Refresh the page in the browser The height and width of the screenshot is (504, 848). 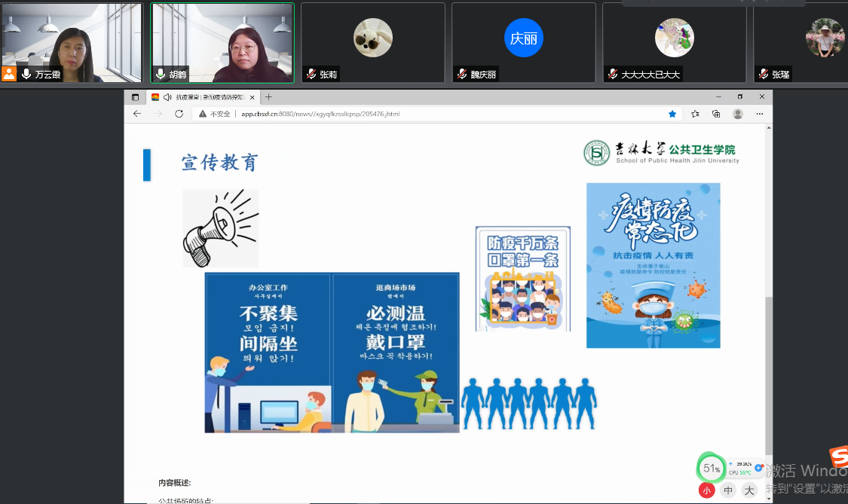[179, 114]
